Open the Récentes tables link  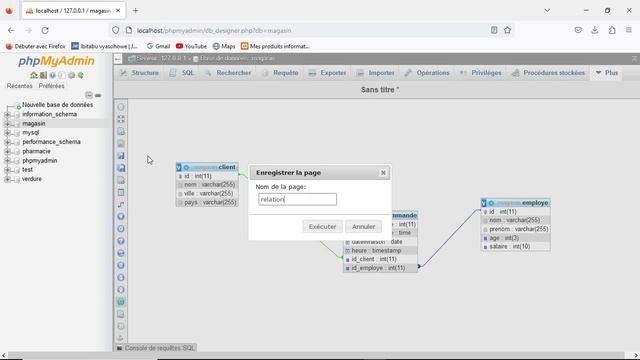click(19, 86)
